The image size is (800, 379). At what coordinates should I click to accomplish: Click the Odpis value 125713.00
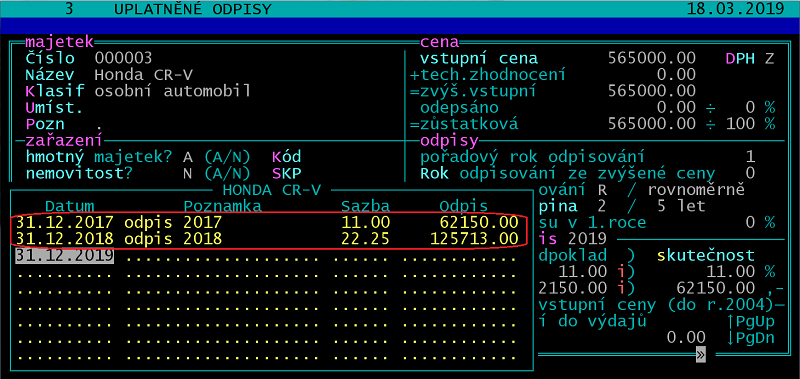point(475,239)
